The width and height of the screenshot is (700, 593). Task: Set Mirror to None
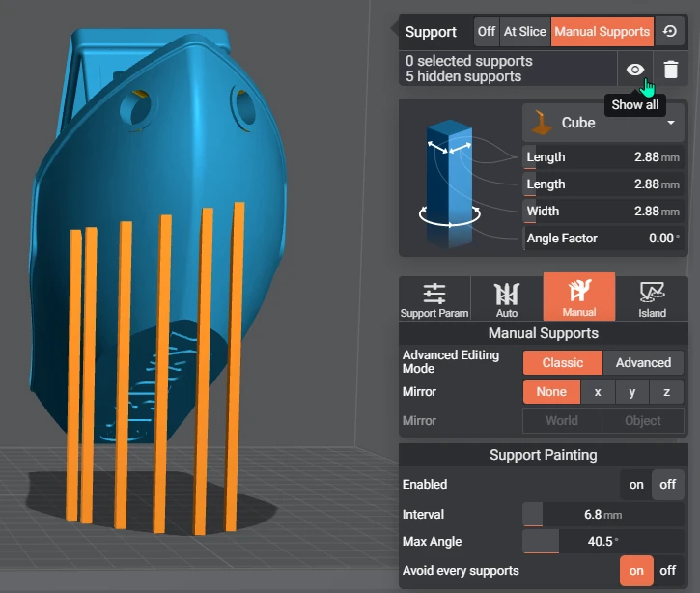(x=551, y=391)
